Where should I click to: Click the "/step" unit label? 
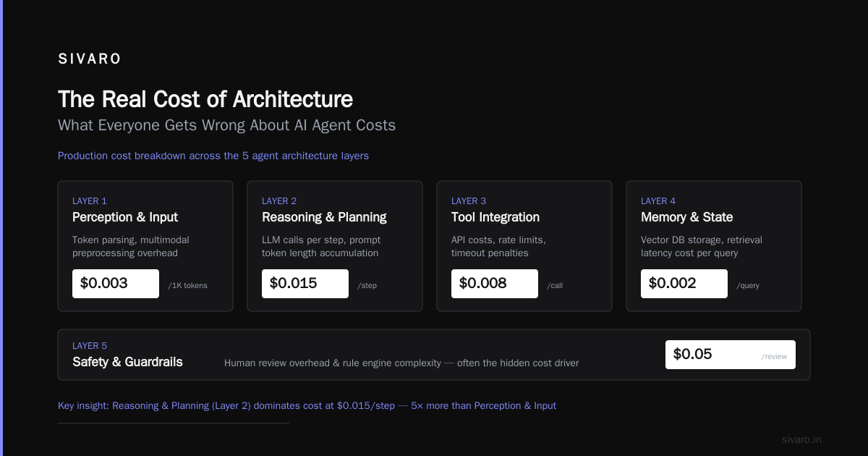[367, 286]
